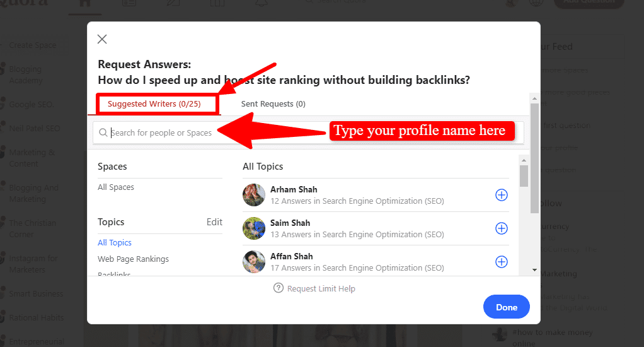
Task: Select All Topics filter in sidebar
Action: point(115,242)
